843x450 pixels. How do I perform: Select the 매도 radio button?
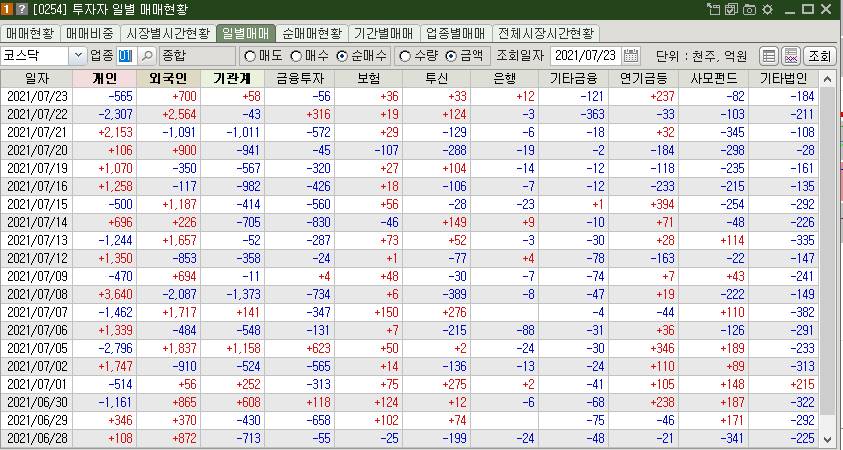(x=249, y=56)
